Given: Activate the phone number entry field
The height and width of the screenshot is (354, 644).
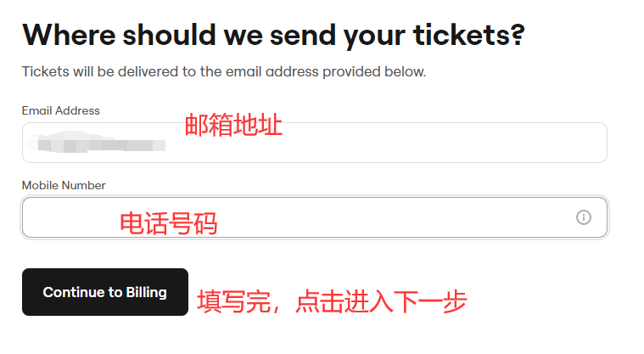Looking at the screenshot, I should click(x=339, y=217).
